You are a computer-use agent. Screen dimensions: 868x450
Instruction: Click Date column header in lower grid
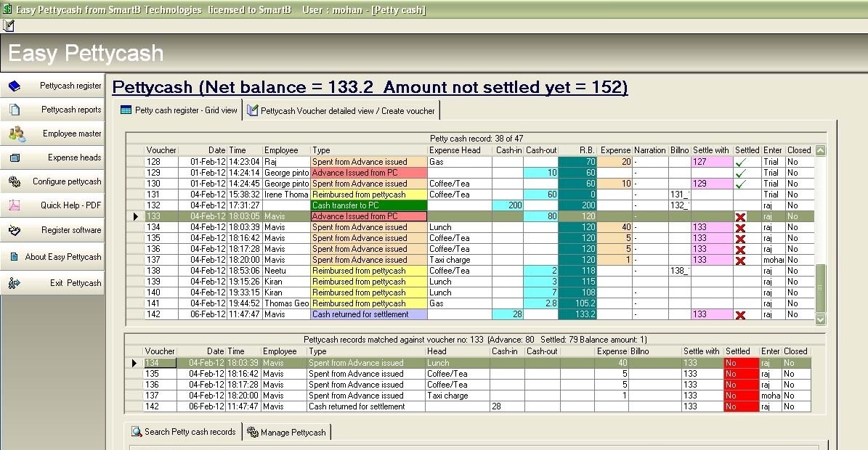coord(201,351)
